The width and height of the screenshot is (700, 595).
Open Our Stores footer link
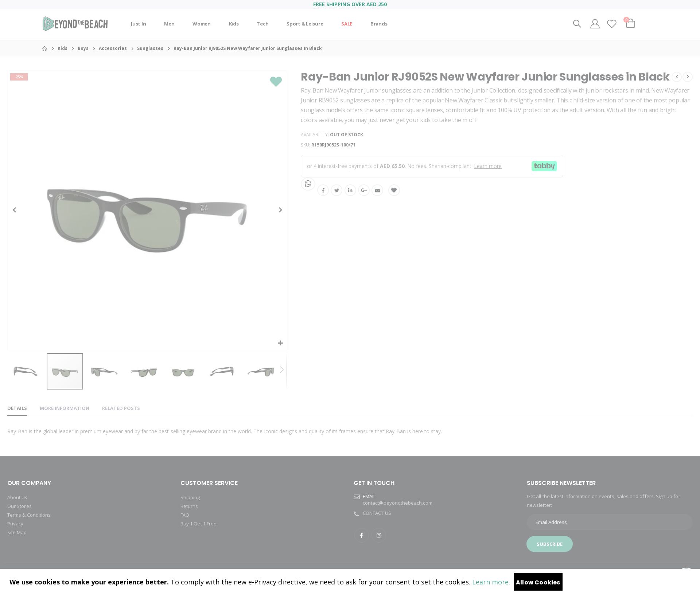(x=19, y=506)
